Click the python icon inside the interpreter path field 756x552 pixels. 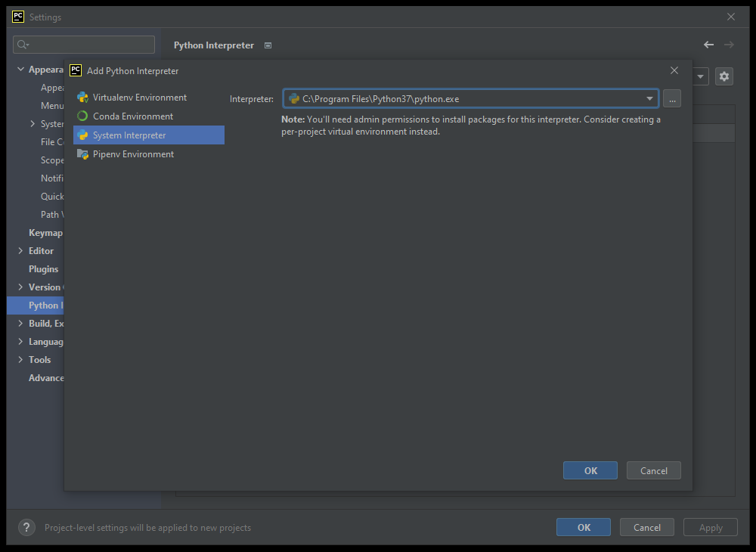[295, 98]
